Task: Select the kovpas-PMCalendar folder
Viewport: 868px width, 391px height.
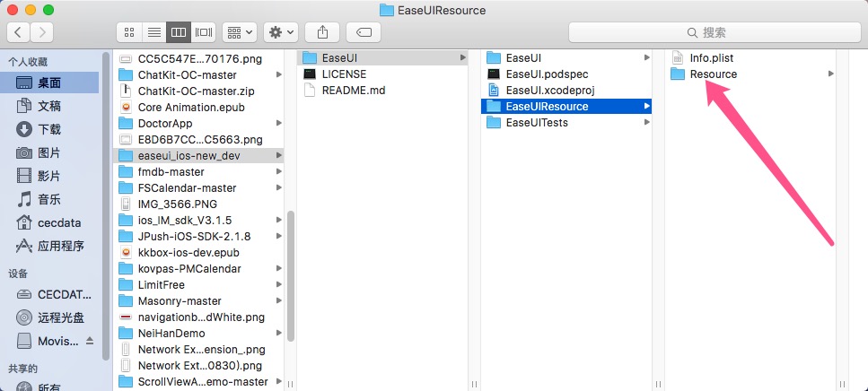Action: click(x=198, y=269)
